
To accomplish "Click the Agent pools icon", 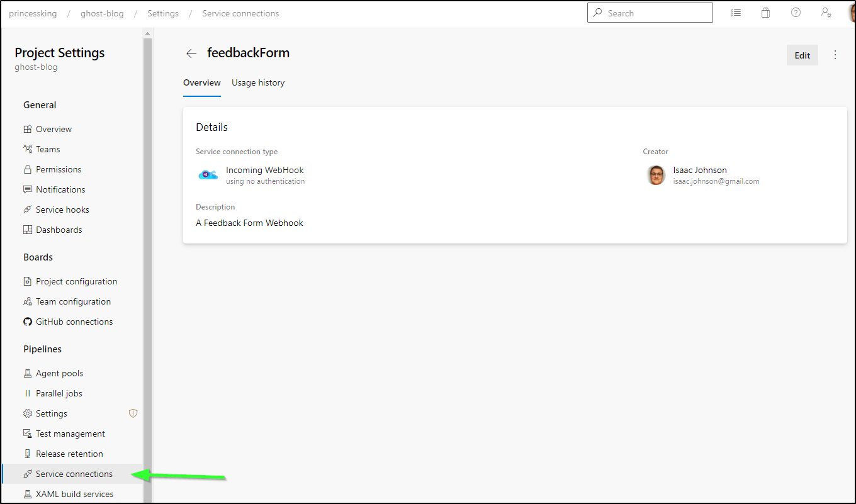I will point(28,373).
